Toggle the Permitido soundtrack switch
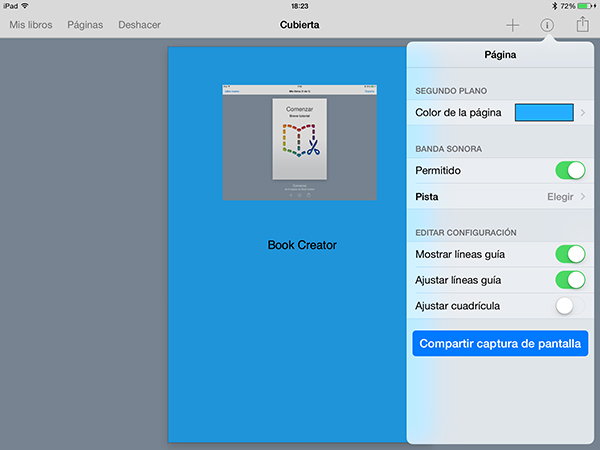The height and width of the screenshot is (450, 600). (570, 171)
